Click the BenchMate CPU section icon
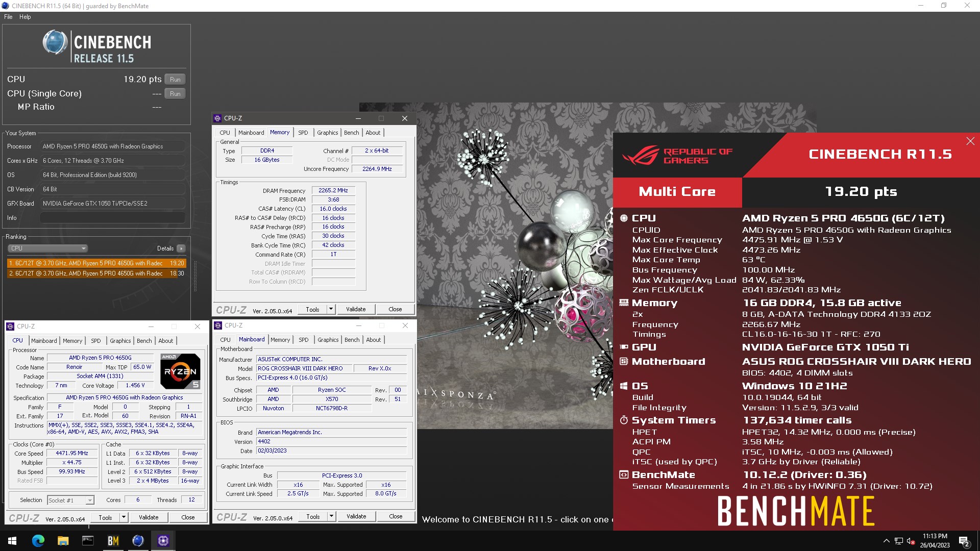This screenshot has height=551, width=980. coord(624,218)
